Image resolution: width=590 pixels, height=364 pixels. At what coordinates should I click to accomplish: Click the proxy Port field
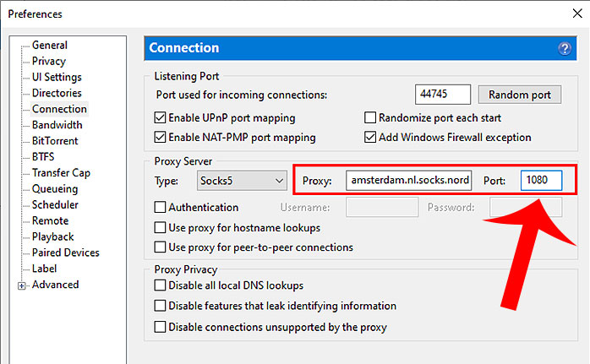[541, 181]
